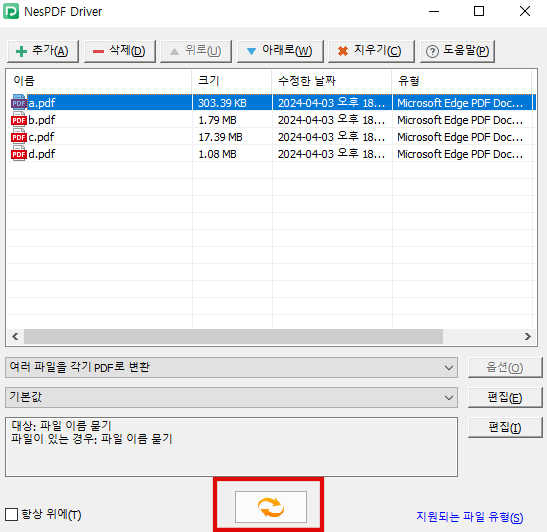Open the 지원되는 파일 유형(S) link

coord(470,517)
